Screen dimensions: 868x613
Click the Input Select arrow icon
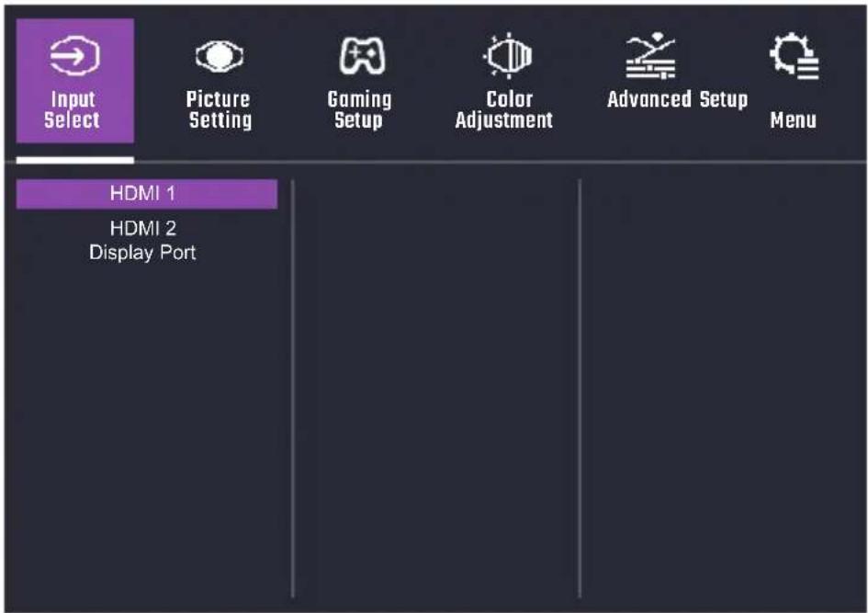(x=74, y=55)
